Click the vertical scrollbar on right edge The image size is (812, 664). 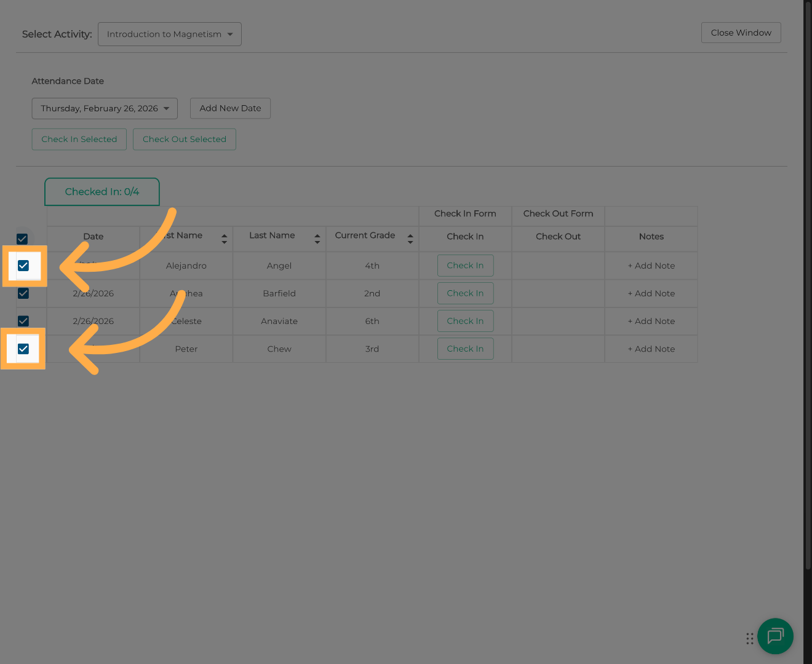tap(808, 283)
